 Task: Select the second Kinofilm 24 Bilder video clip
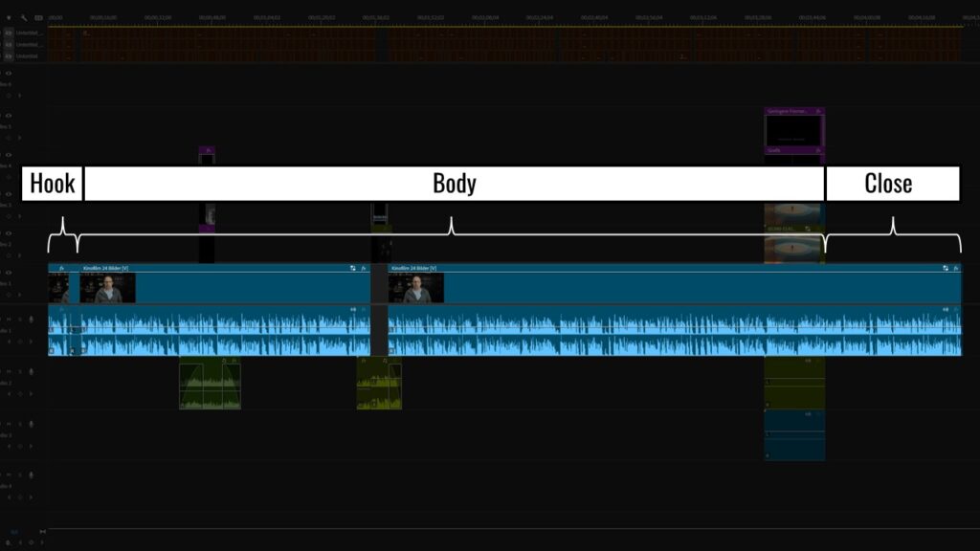[670, 287]
